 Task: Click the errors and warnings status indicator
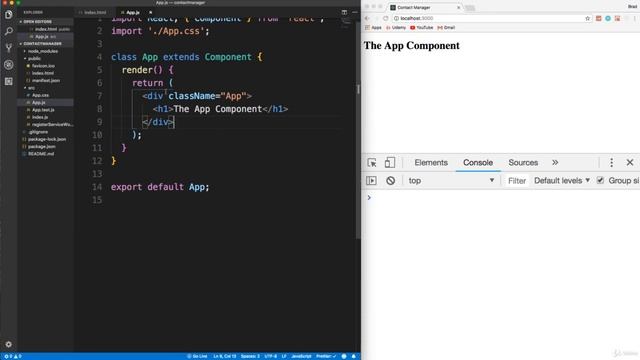(12, 356)
